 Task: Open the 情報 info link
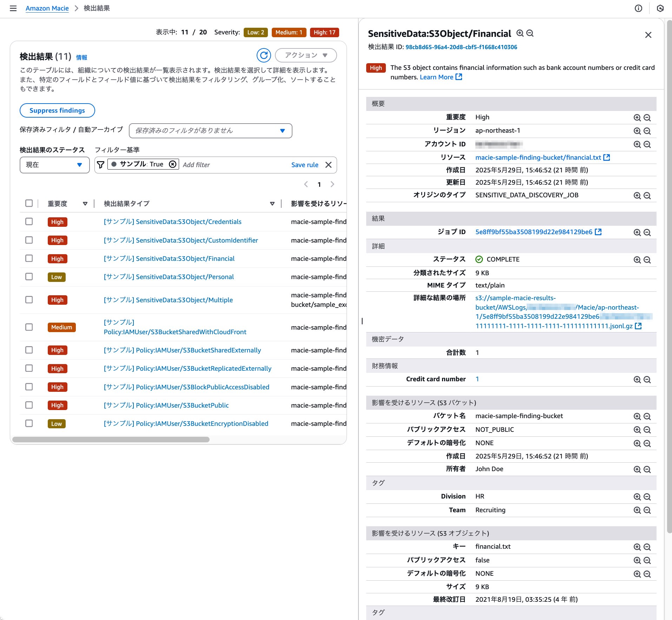coord(81,57)
